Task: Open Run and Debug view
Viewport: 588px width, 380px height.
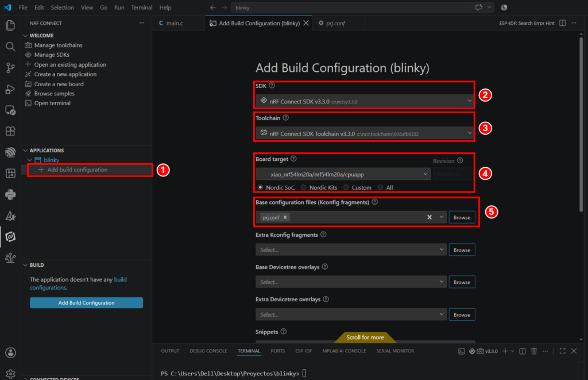Action: (x=10, y=89)
